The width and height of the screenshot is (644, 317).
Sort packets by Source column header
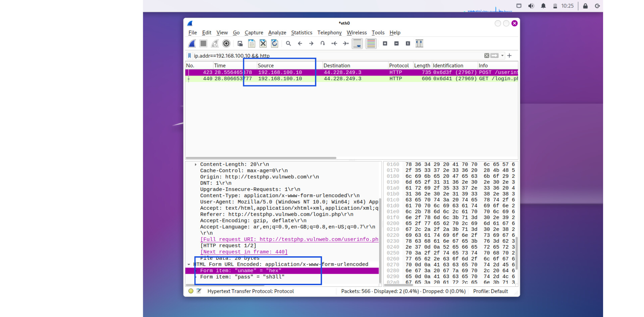(289, 65)
